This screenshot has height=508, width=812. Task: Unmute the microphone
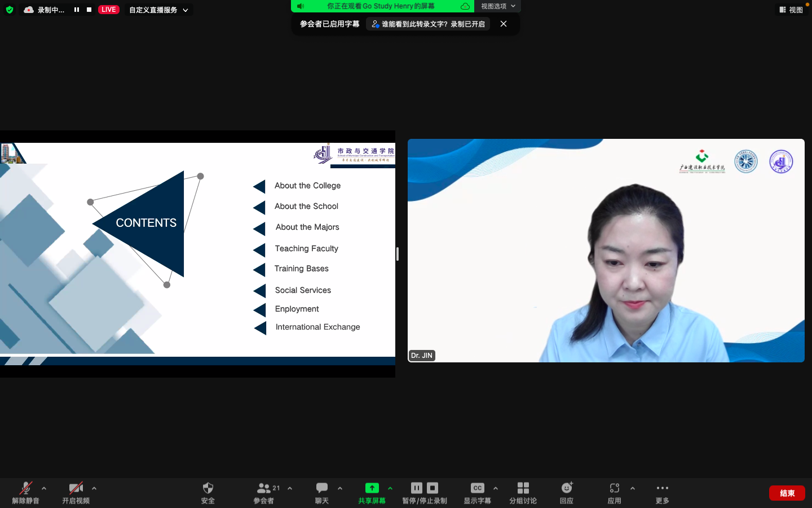click(x=25, y=489)
